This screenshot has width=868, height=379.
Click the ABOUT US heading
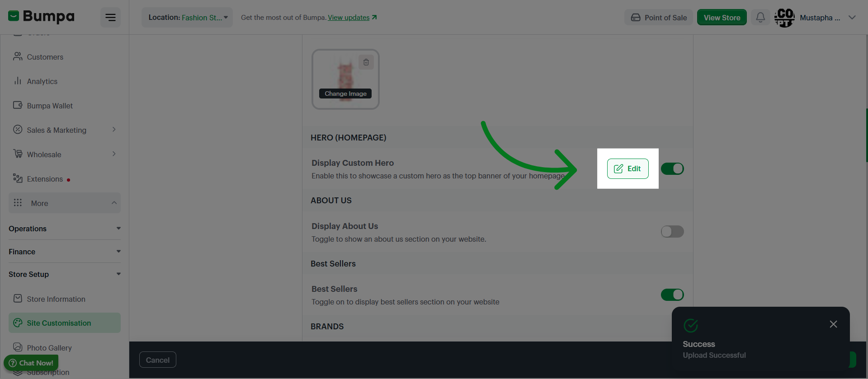click(331, 201)
